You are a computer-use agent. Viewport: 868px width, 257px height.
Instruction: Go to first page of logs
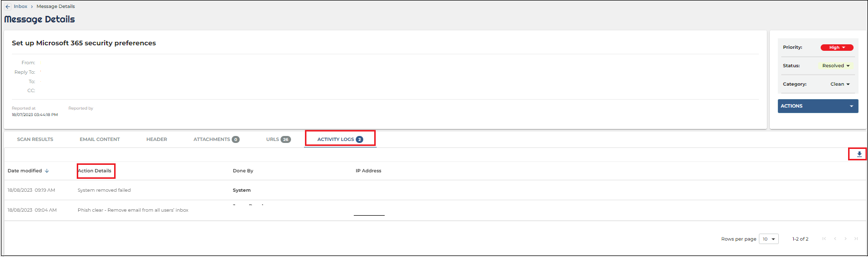coord(824,239)
